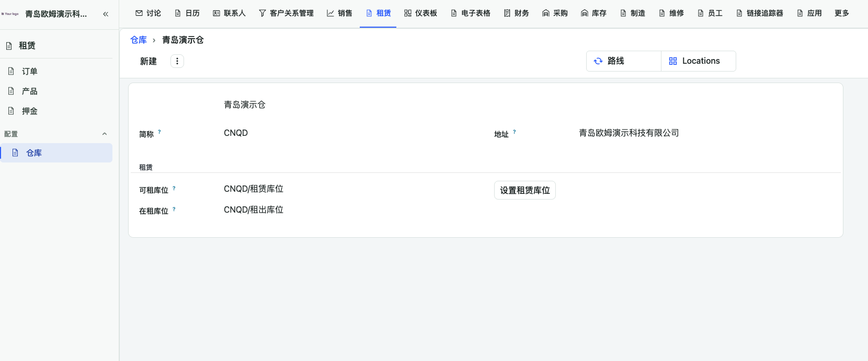Open 押金 in the sidebar
Screen dimensions: 868x361
[x=56, y=111]
